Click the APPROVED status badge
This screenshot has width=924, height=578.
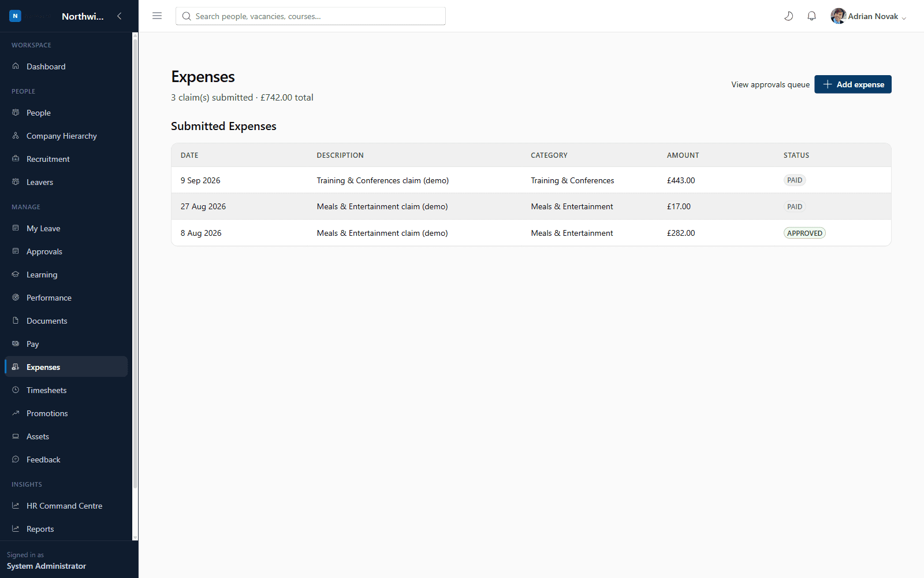[804, 233]
